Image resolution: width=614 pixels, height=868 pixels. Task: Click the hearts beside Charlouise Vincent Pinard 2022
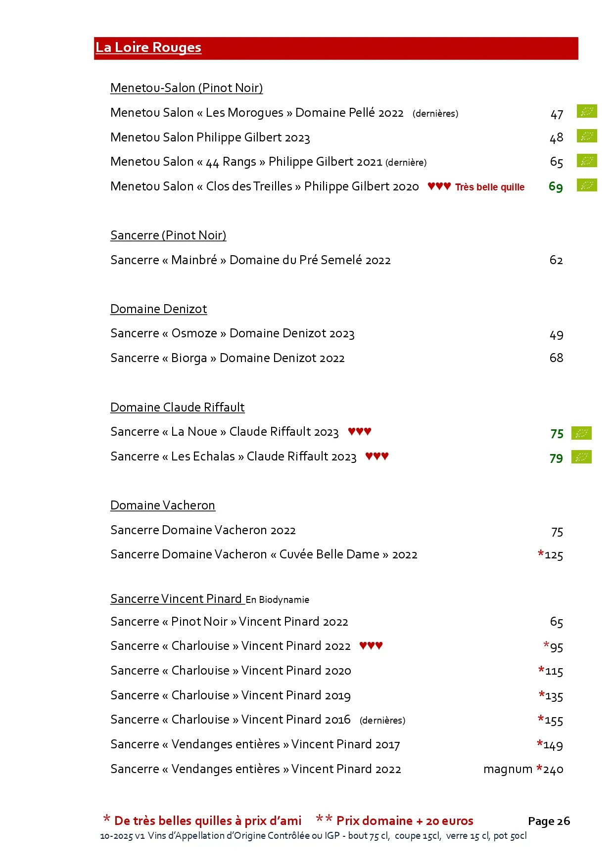[x=371, y=646]
